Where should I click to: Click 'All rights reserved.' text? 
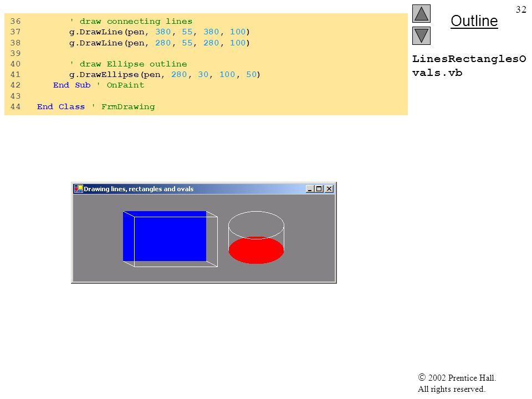452,389
